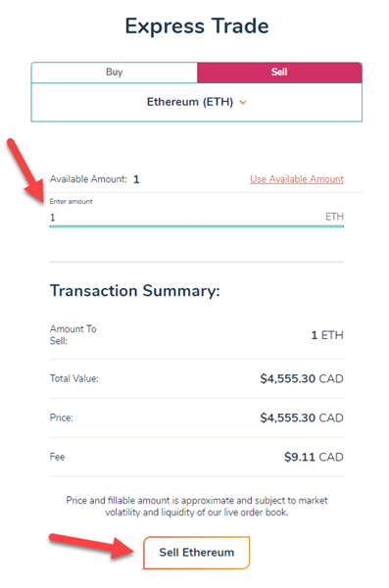
Task: Click the Express Trade heading
Action: pos(197,26)
